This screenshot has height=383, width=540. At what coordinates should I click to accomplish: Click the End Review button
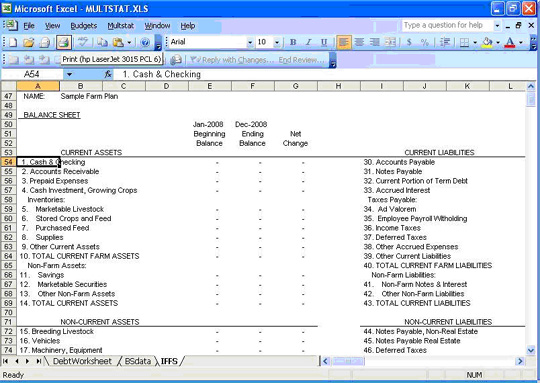click(x=301, y=60)
